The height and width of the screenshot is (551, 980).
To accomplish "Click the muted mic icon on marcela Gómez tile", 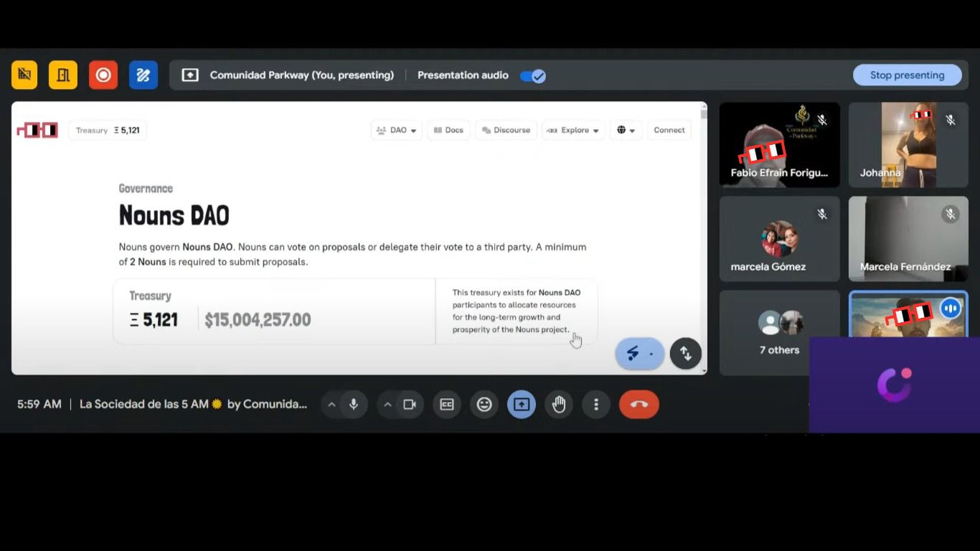I will click(x=822, y=214).
